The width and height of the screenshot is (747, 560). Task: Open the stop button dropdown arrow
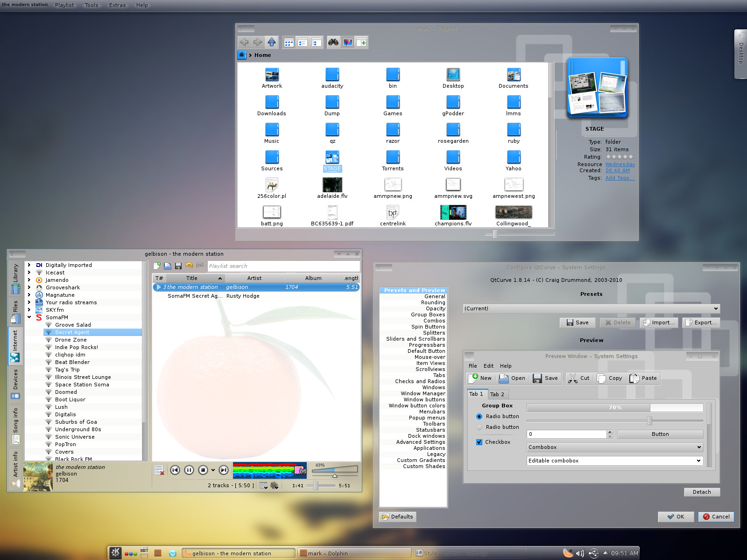[213, 470]
